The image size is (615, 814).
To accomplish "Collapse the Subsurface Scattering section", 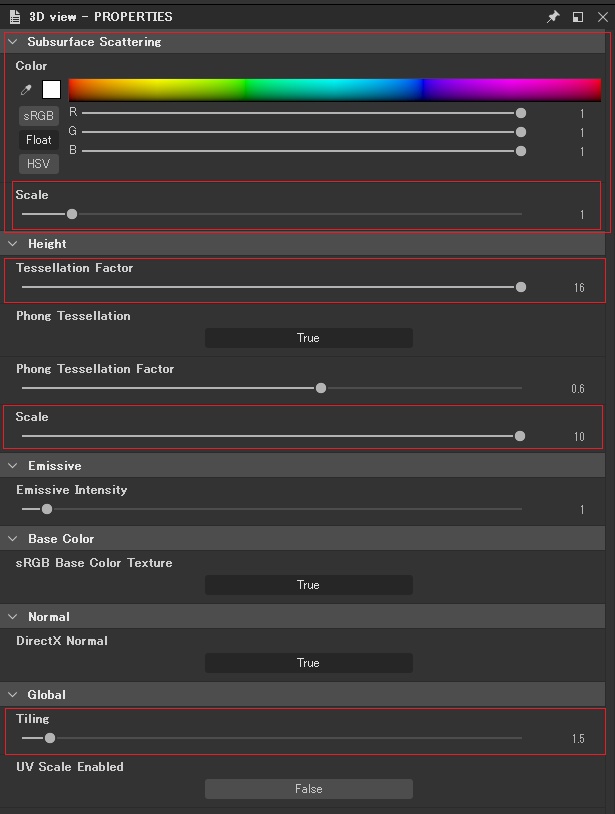I will [13, 42].
